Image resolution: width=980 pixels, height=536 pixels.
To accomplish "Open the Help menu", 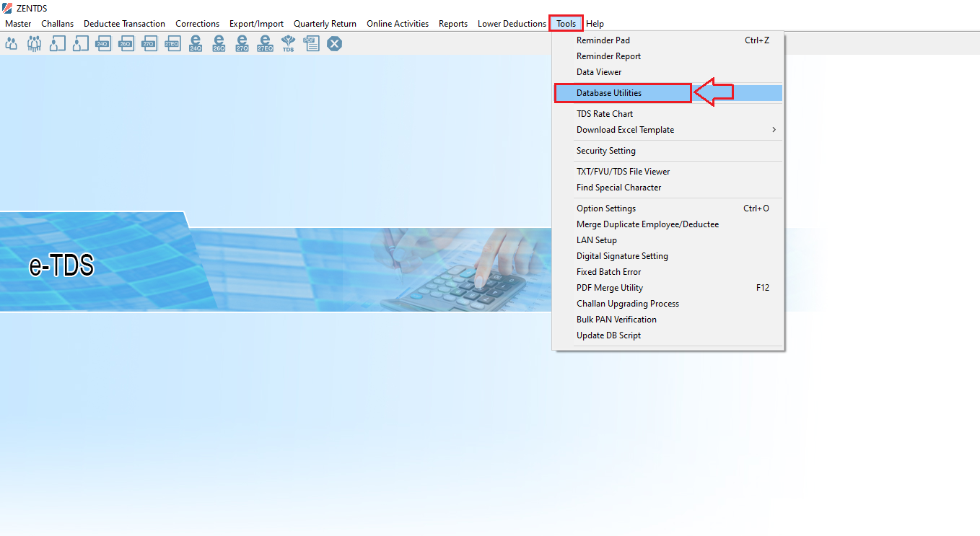I will point(595,24).
